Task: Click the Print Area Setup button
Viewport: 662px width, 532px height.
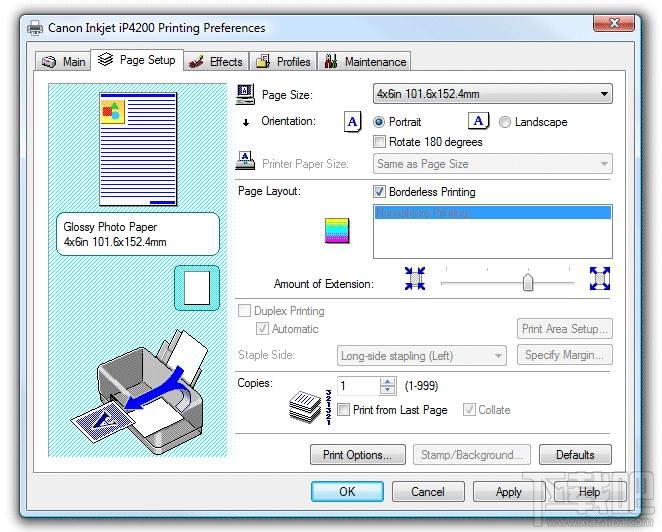Action: pyautogui.click(x=564, y=328)
